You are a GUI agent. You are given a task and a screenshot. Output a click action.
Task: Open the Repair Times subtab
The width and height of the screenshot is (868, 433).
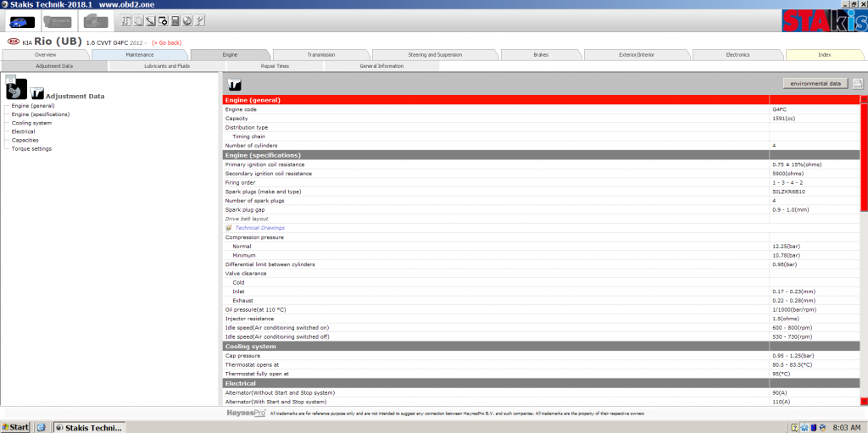(275, 65)
